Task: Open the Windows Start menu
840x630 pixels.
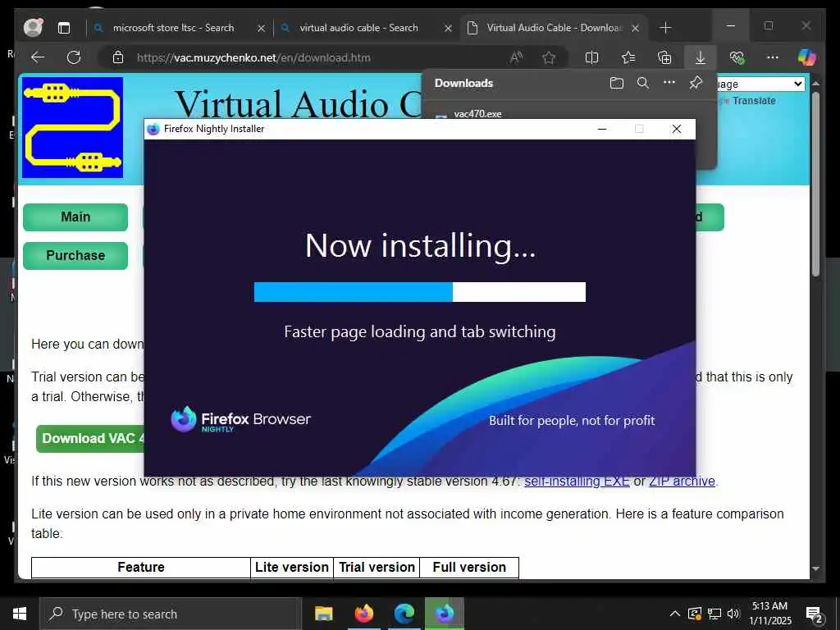Action: click(20, 614)
